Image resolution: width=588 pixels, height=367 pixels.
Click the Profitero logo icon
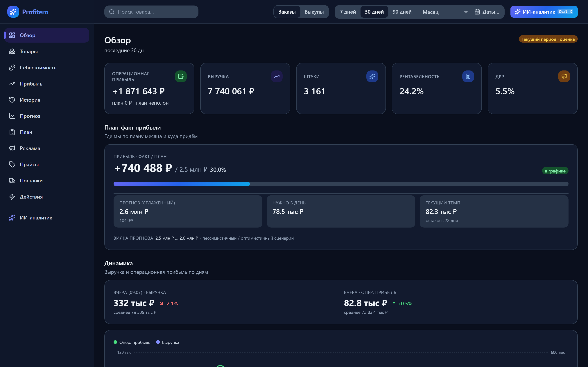pyautogui.click(x=13, y=12)
